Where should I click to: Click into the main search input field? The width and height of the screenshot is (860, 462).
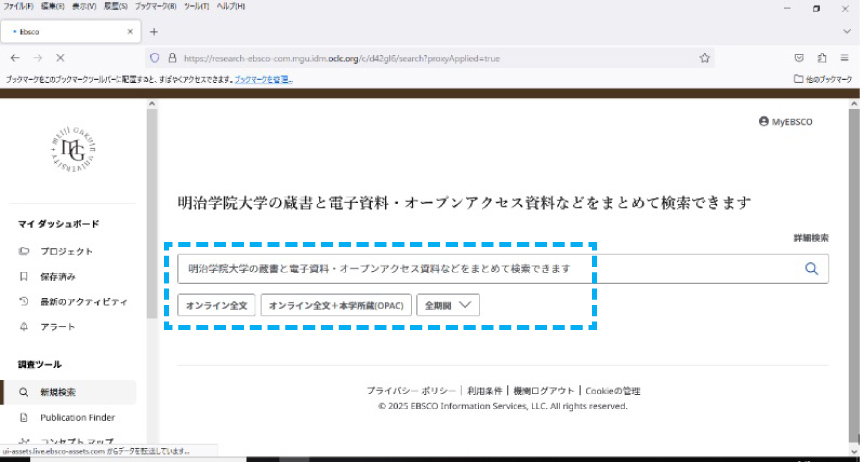tap(480, 268)
